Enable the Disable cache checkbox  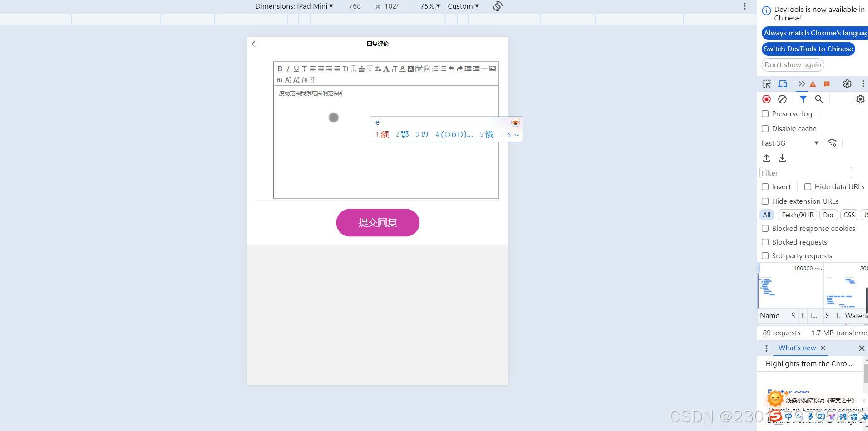click(x=765, y=129)
